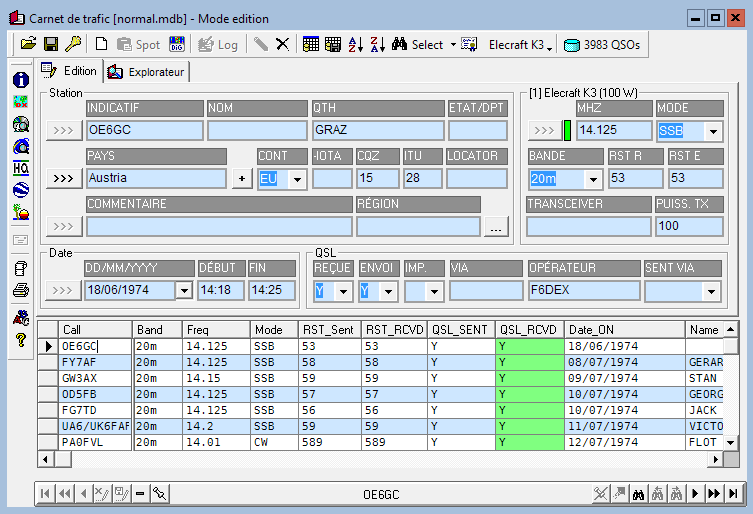
Task: Open the MODE dropdown showing SSB
Action: (713, 131)
